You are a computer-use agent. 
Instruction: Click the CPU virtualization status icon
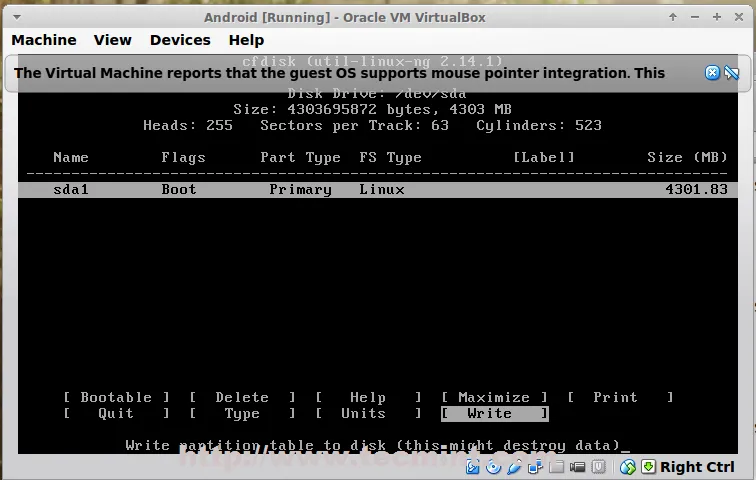598,467
